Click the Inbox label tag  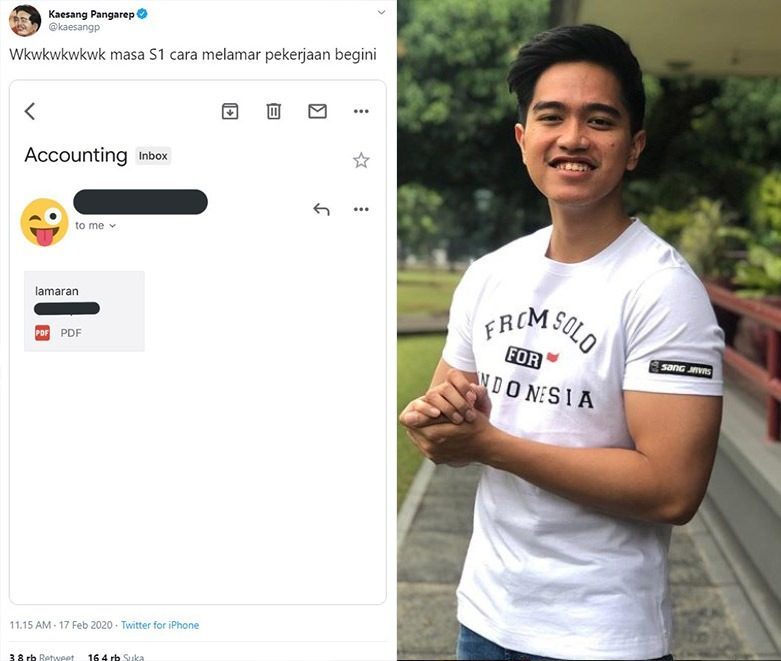pyautogui.click(x=153, y=156)
